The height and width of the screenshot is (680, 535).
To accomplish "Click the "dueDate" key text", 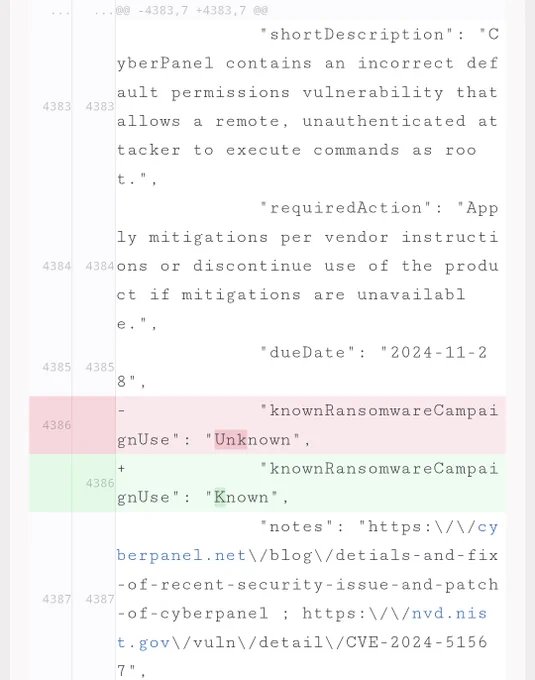I will tap(307, 352).
